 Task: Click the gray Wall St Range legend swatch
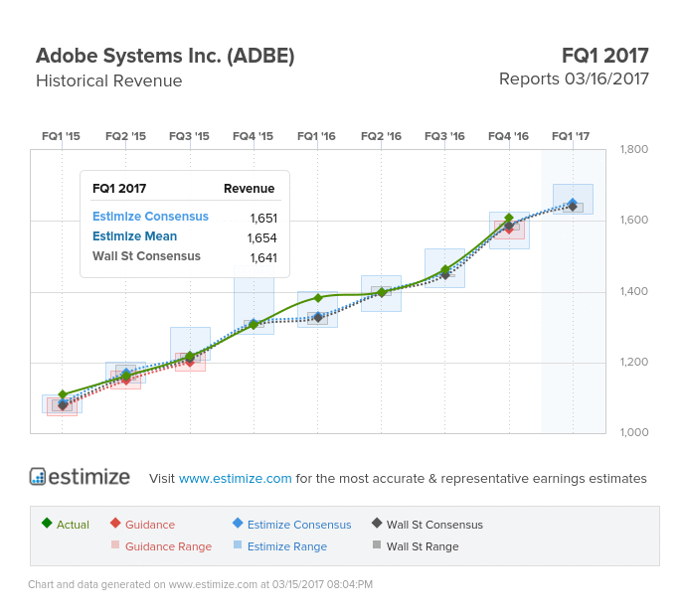377,544
